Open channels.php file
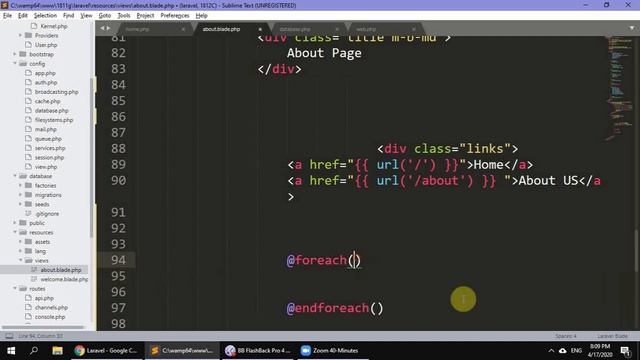The image size is (640, 360). tap(51, 307)
